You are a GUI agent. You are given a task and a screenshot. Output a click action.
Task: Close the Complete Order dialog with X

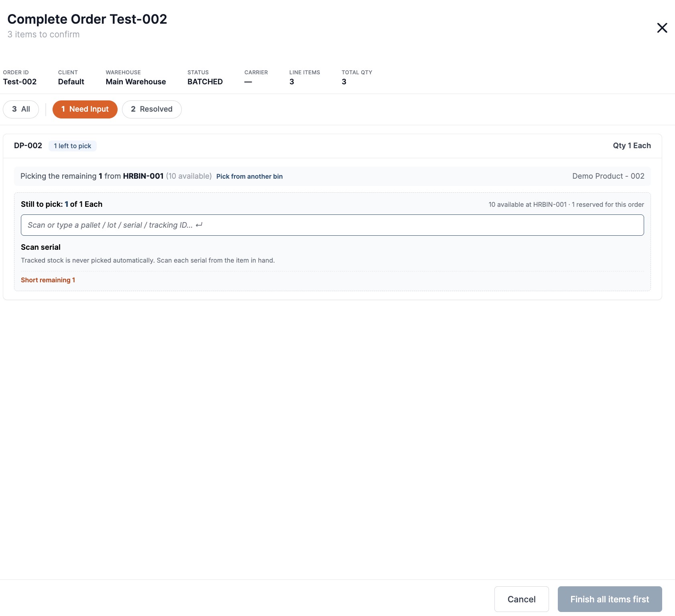click(x=662, y=28)
